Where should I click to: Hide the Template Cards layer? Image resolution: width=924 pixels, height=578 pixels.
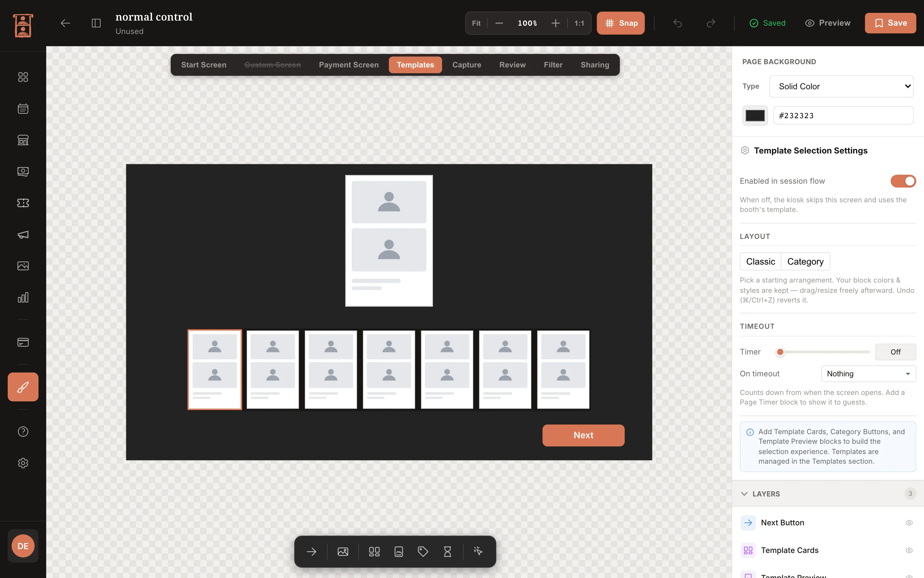pyautogui.click(x=909, y=550)
